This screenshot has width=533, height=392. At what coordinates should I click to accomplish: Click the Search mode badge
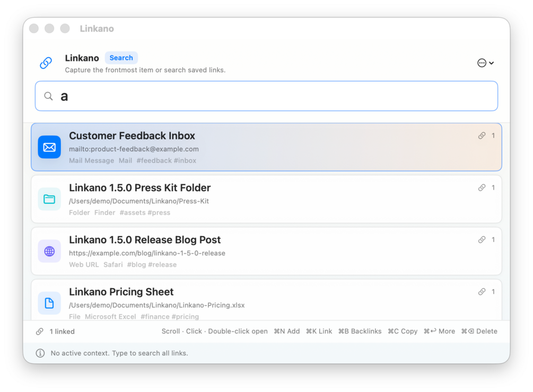[x=121, y=58]
